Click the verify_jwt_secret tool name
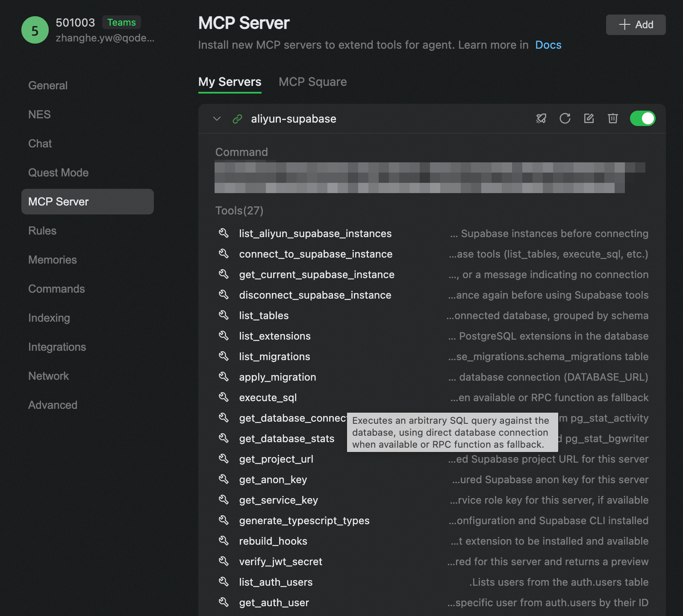Image resolution: width=683 pixels, height=616 pixels. tap(281, 561)
